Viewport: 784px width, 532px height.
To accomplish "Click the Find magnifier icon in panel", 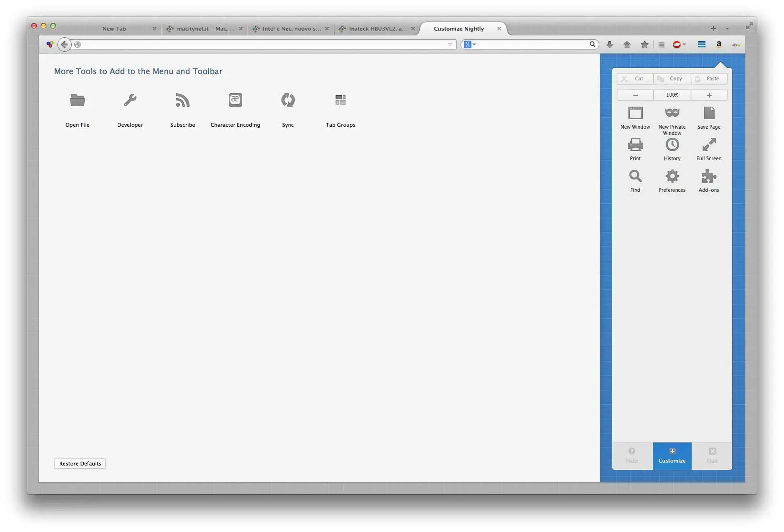I will [x=635, y=176].
